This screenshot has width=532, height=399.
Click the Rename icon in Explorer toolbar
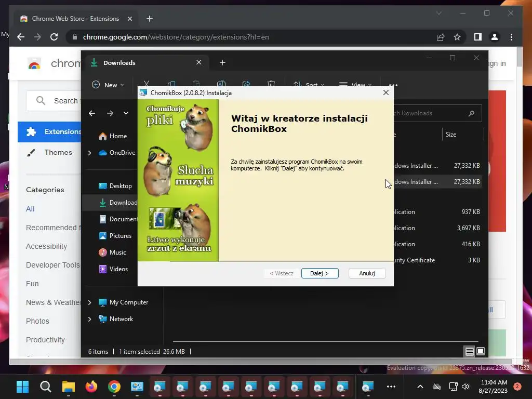coord(221,84)
